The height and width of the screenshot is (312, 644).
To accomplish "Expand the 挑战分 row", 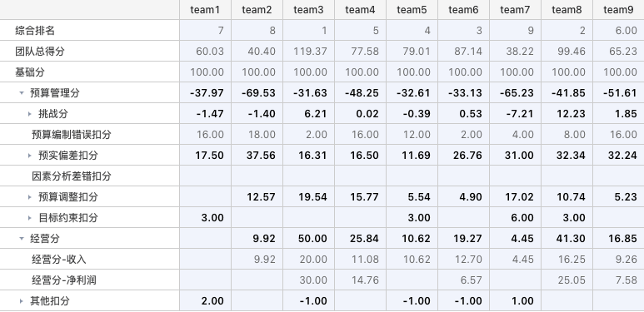I will tap(29, 114).
